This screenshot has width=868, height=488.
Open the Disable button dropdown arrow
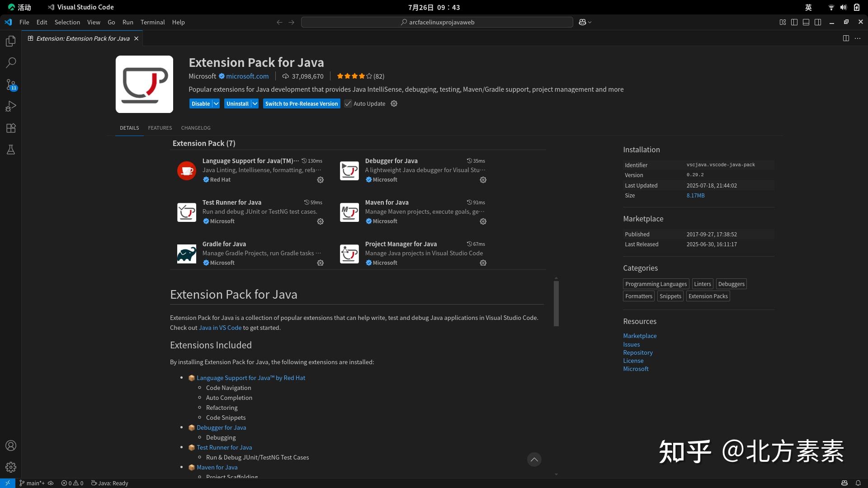pos(216,103)
